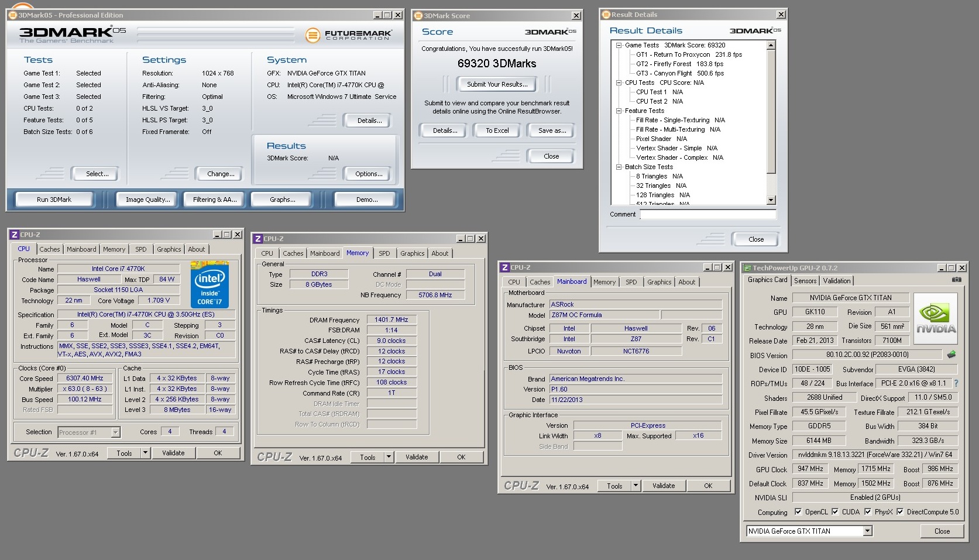Click the Run 3DMark button
The width and height of the screenshot is (979, 560).
[x=54, y=200]
